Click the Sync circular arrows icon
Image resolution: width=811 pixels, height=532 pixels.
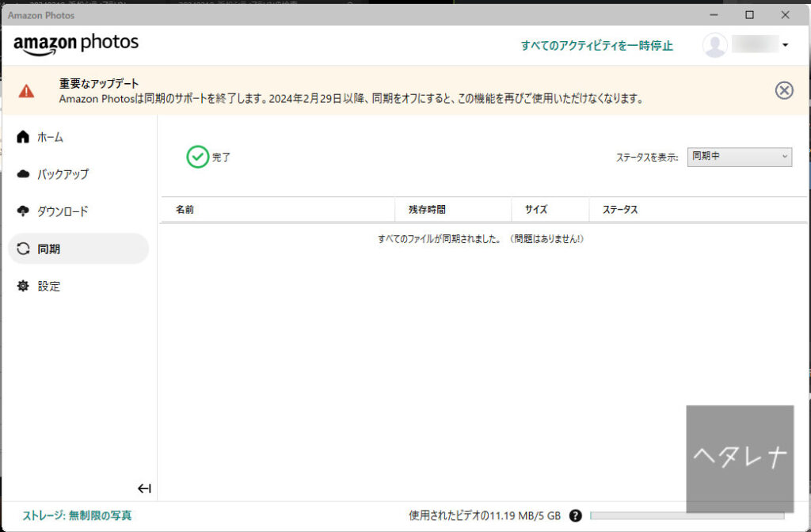pyautogui.click(x=23, y=249)
